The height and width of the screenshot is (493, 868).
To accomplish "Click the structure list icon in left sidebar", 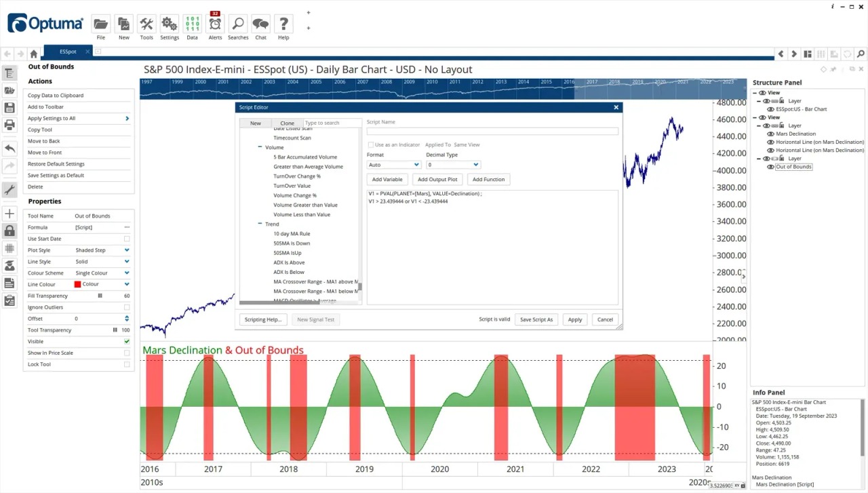I will tap(9, 73).
